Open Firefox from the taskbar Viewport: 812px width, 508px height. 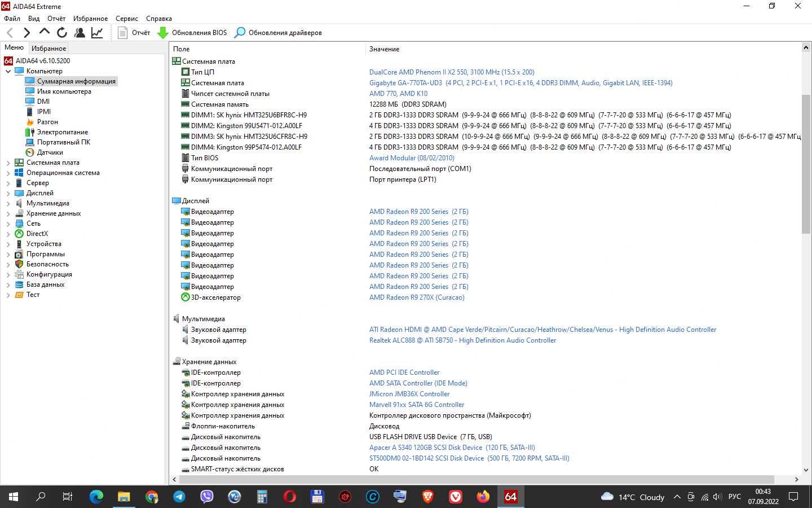[483, 497]
